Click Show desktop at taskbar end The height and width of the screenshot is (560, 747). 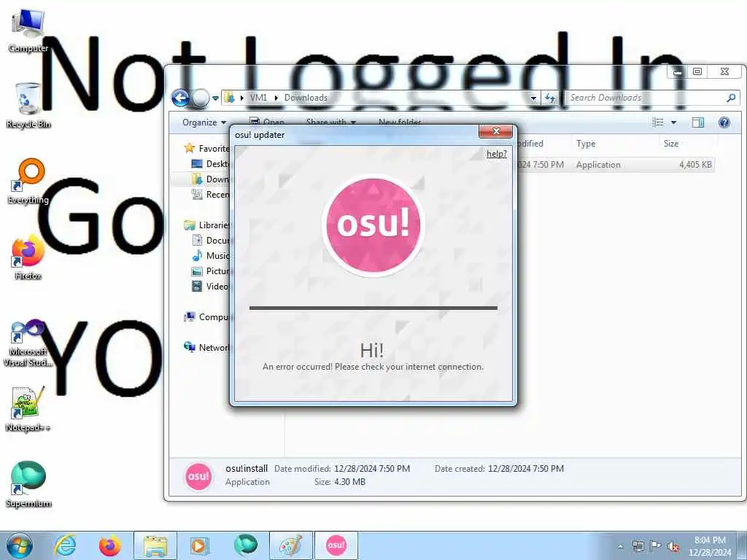(x=741, y=545)
